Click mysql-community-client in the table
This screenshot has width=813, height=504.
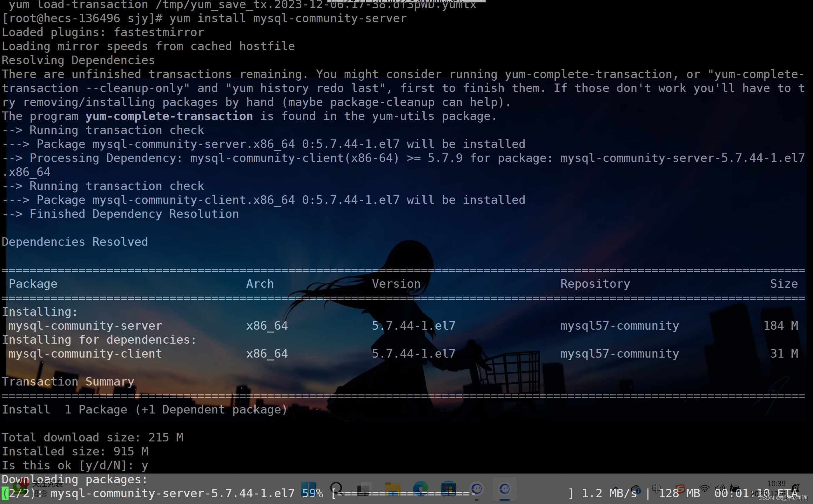coord(85,354)
